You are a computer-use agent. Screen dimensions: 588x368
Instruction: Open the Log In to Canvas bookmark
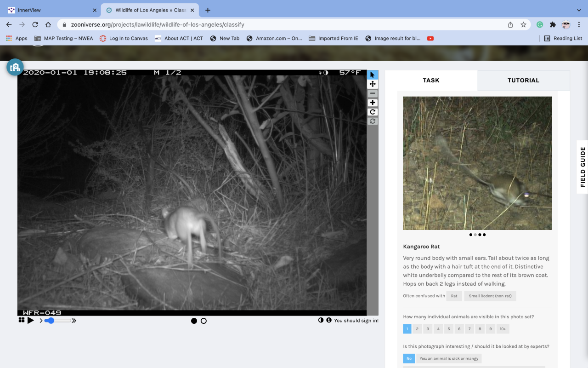click(x=124, y=38)
